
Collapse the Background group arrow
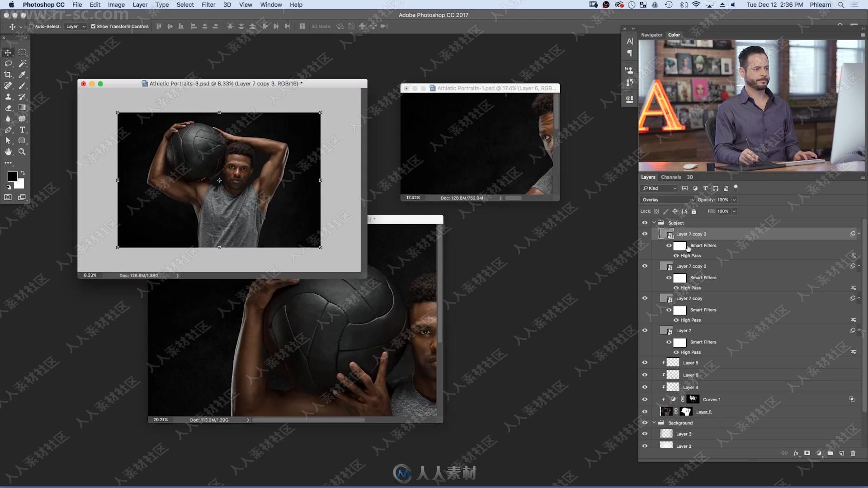click(654, 423)
